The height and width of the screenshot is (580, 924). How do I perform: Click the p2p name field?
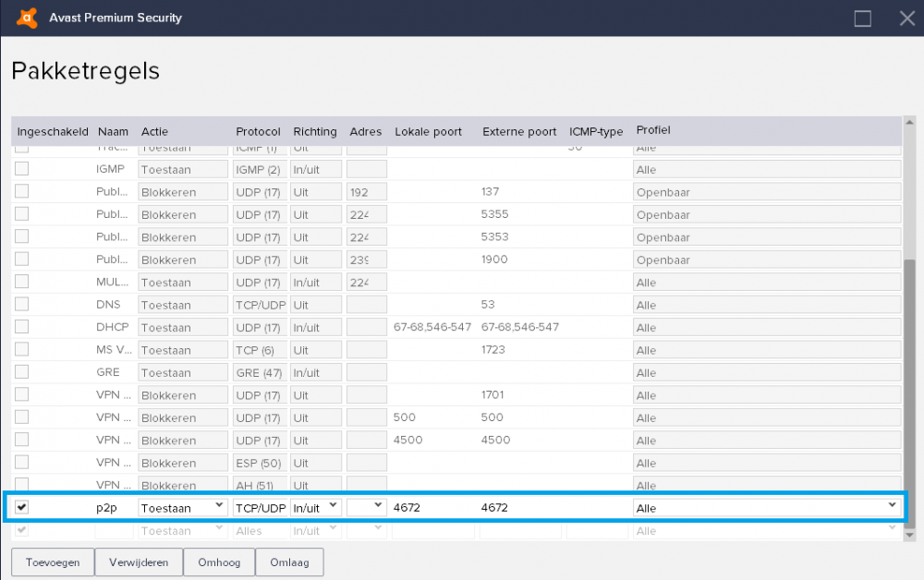pos(113,507)
